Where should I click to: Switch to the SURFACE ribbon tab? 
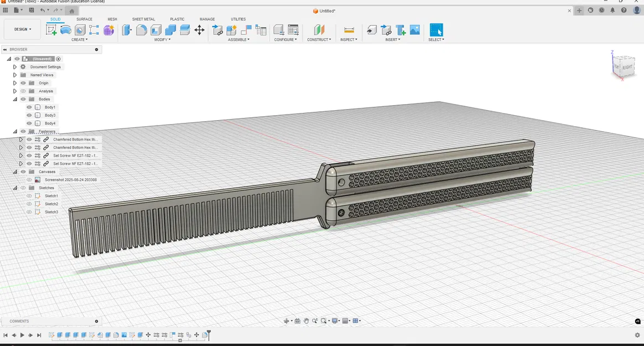point(85,19)
